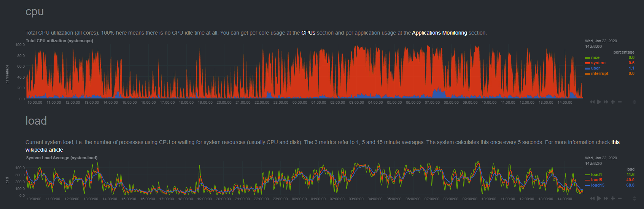The image size is (644, 209).
Task: Reset the load chart with its play button
Action: pos(599,198)
